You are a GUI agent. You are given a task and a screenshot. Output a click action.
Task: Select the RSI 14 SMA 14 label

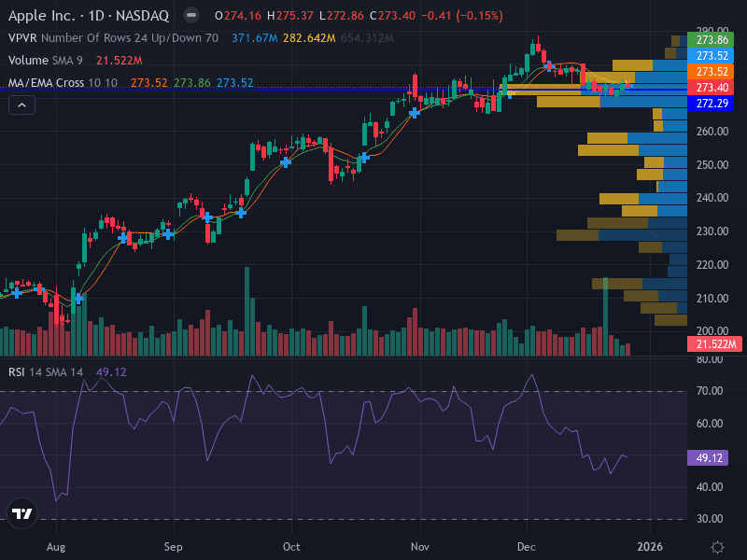tap(46, 372)
